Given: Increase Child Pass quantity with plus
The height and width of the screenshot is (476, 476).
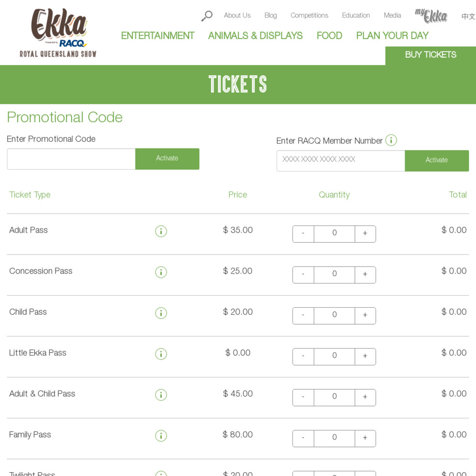Looking at the screenshot, I should coord(365,316).
